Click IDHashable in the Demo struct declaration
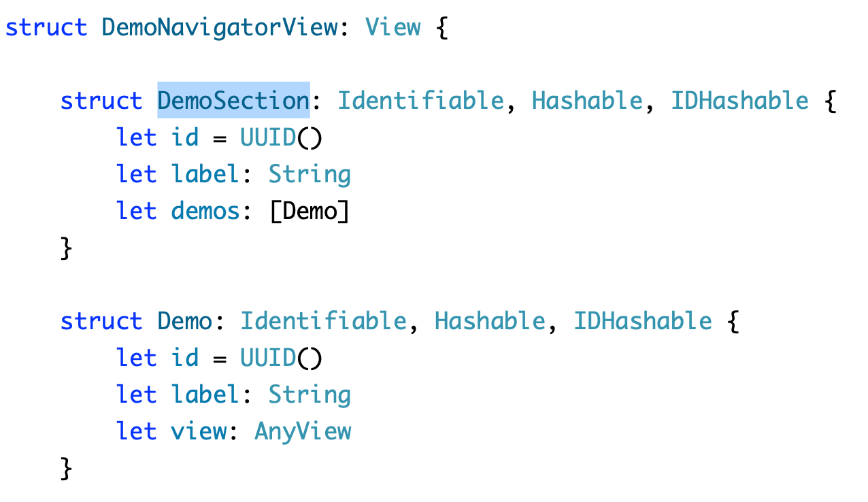 [x=642, y=321]
